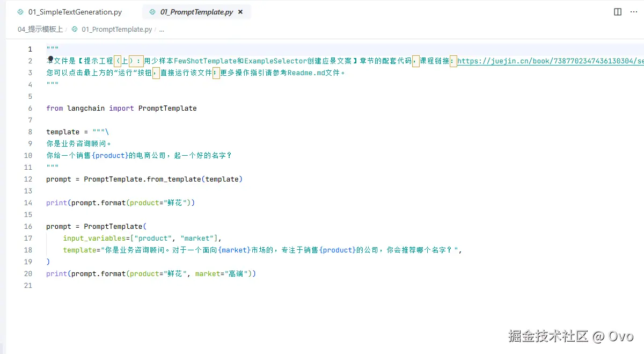Image resolution: width=644 pixels, height=354 pixels.
Task: Switch to the 01_SimpleTextGeneration.py tab
Action: pos(75,12)
